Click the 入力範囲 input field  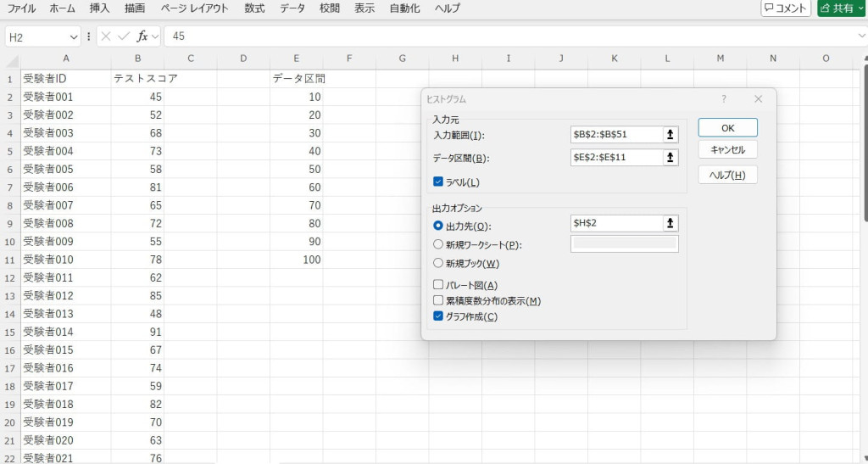coord(615,135)
